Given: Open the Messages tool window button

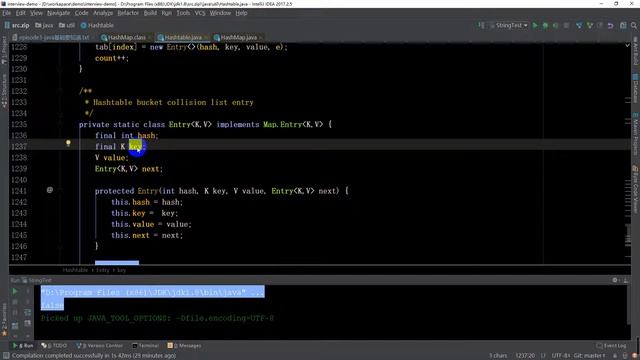Looking at the screenshot, I should pyautogui.click(x=184, y=346).
